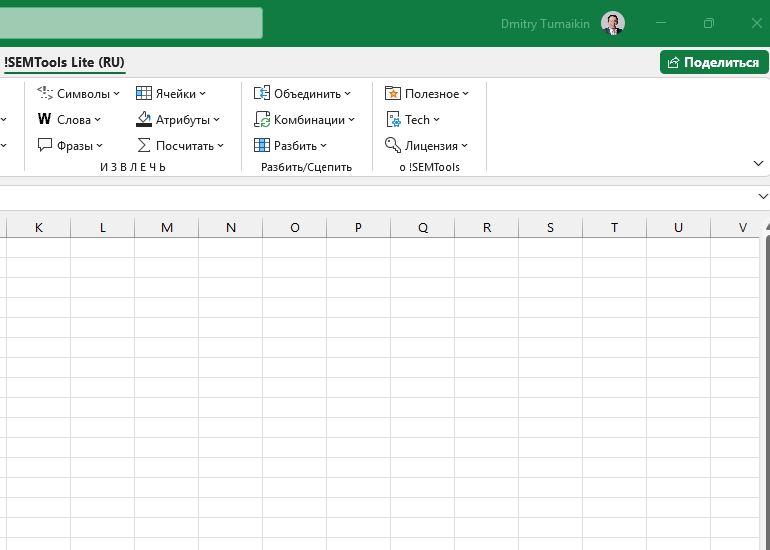770x550 pixels.
Task: Click the Ячейки grid icon
Action: tap(143, 93)
